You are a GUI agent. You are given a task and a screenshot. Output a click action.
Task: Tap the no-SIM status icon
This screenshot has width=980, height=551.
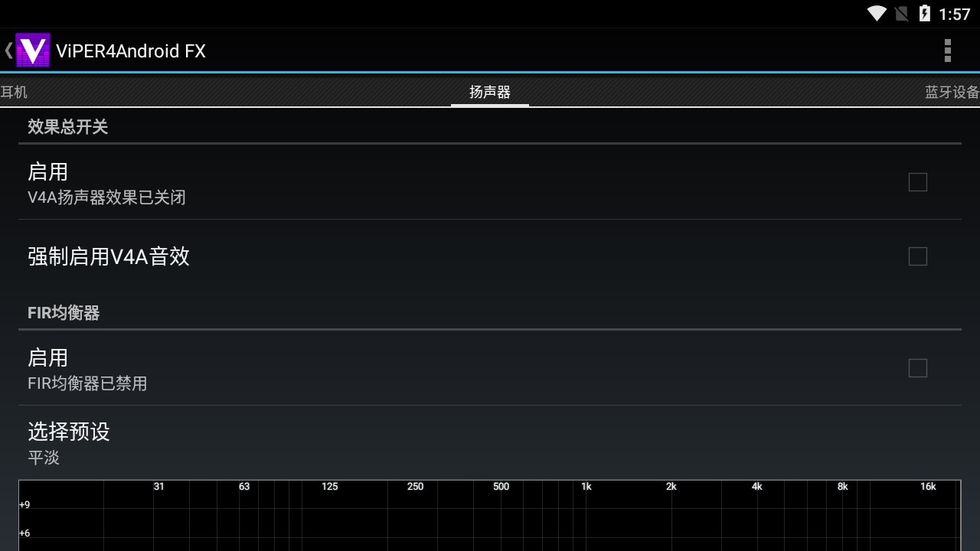click(901, 13)
